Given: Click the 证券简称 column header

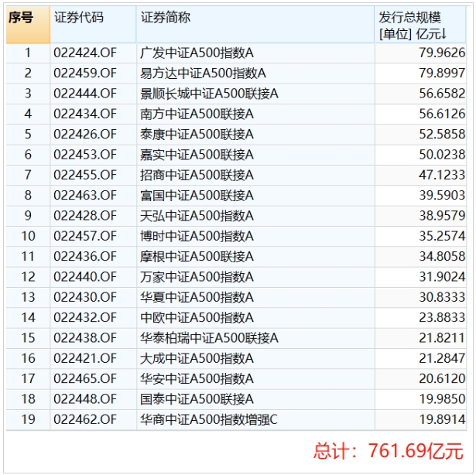Looking at the screenshot, I should pyautogui.click(x=255, y=25).
